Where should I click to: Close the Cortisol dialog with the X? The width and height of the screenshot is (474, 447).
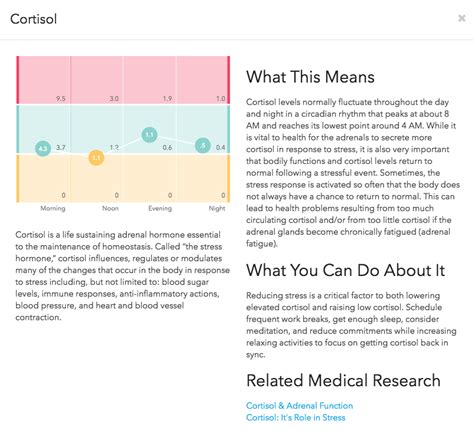(462, 18)
